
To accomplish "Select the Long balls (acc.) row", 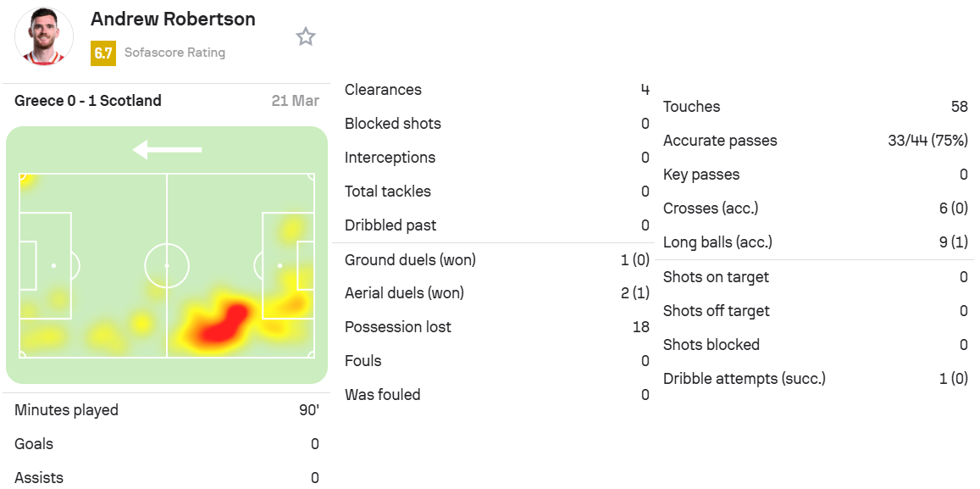I will point(816,242).
